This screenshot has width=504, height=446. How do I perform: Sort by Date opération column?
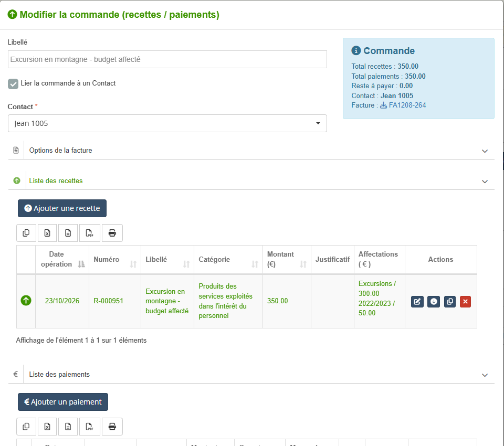(62, 259)
